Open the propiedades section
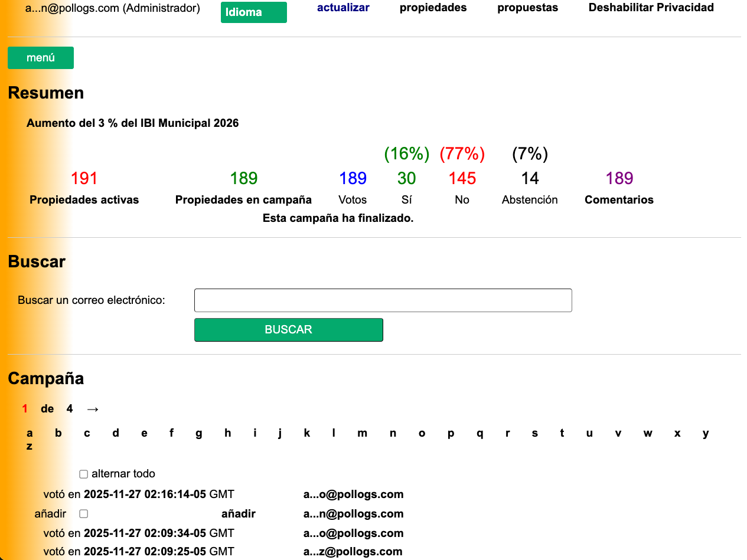 433,8
